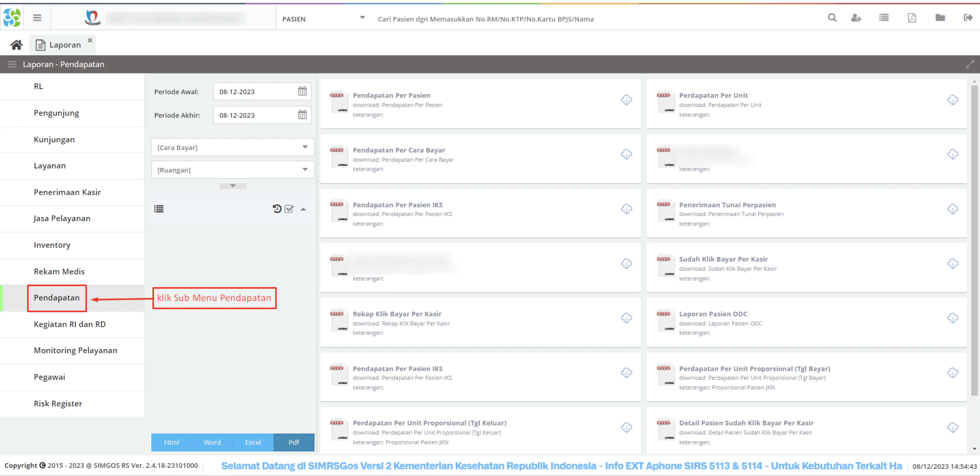
Task: Open the Periode Awal calendar picker
Action: (x=302, y=91)
